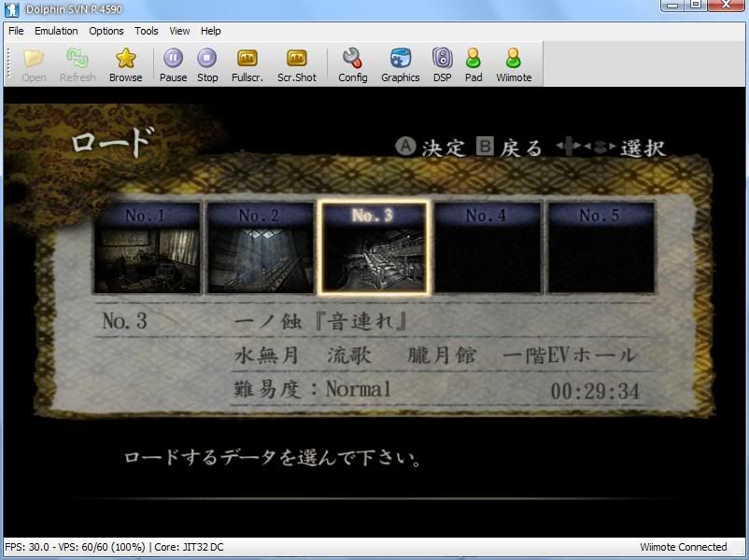This screenshot has width=749, height=560.
Task: Click Wiimote Connected status bar text
Action: pyautogui.click(x=683, y=547)
